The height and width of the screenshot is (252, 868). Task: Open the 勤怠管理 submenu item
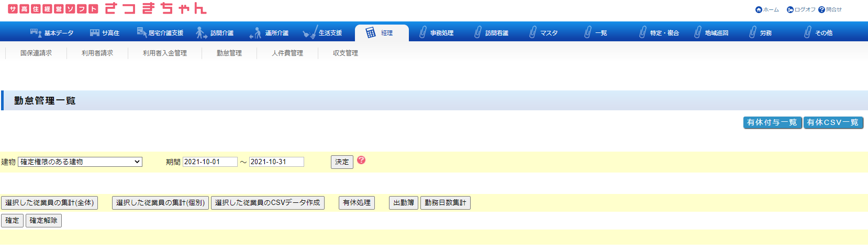(229, 53)
